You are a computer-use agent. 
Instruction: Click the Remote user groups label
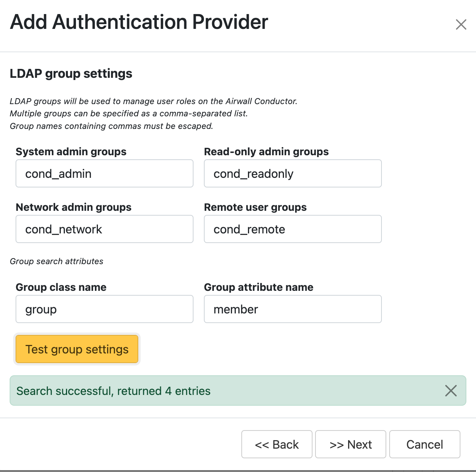255,207
